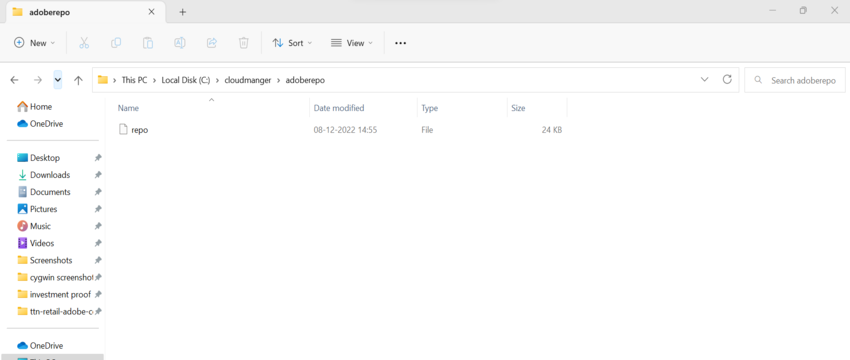This screenshot has width=850, height=360.
Task: Open the New item dropdown
Action: click(x=35, y=43)
